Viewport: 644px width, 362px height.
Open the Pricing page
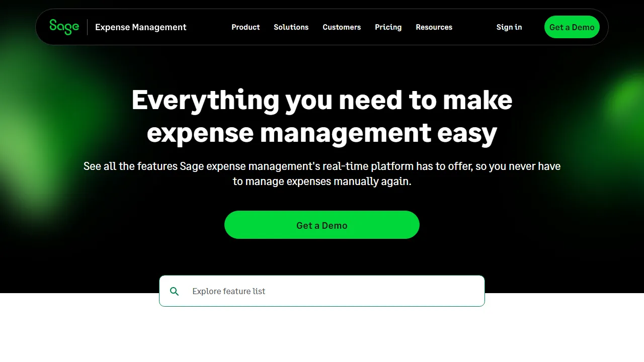click(388, 27)
